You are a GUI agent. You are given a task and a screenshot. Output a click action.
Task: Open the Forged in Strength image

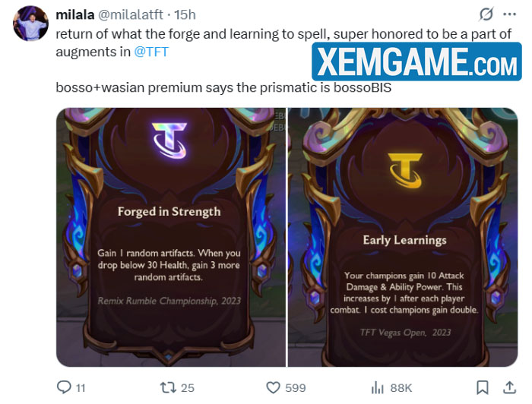pyautogui.click(x=171, y=237)
